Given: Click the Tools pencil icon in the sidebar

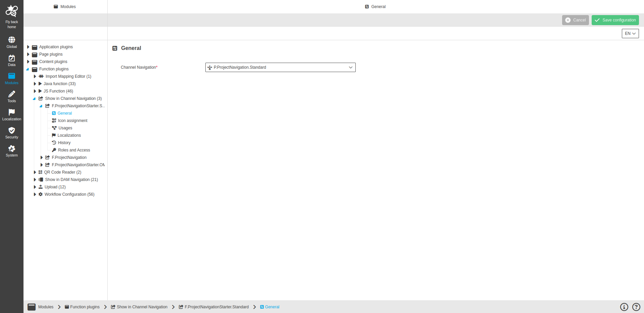Looking at the screenshot, I should tap(11, 95).
